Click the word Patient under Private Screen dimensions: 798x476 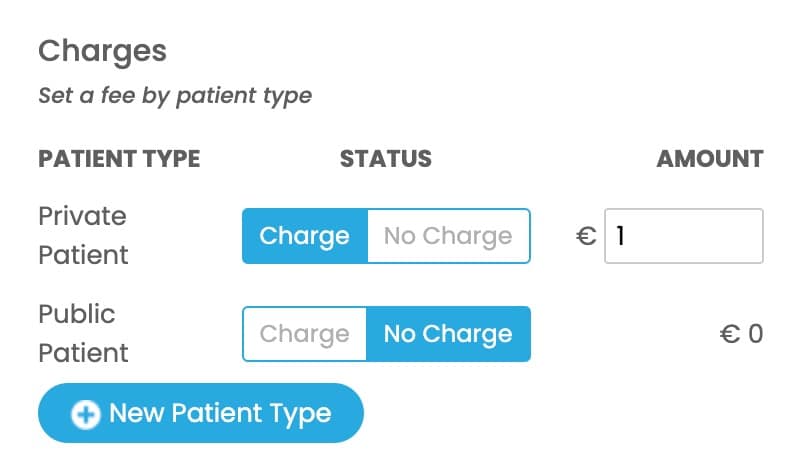click(x=83, y=255)
